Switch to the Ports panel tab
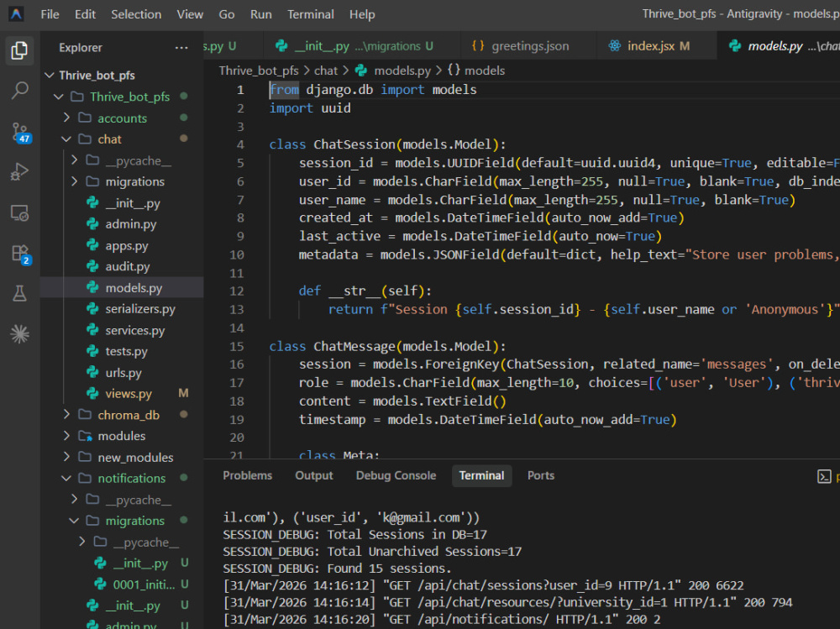The height and width of the screenshot is (629, 840). pos(540,476)
